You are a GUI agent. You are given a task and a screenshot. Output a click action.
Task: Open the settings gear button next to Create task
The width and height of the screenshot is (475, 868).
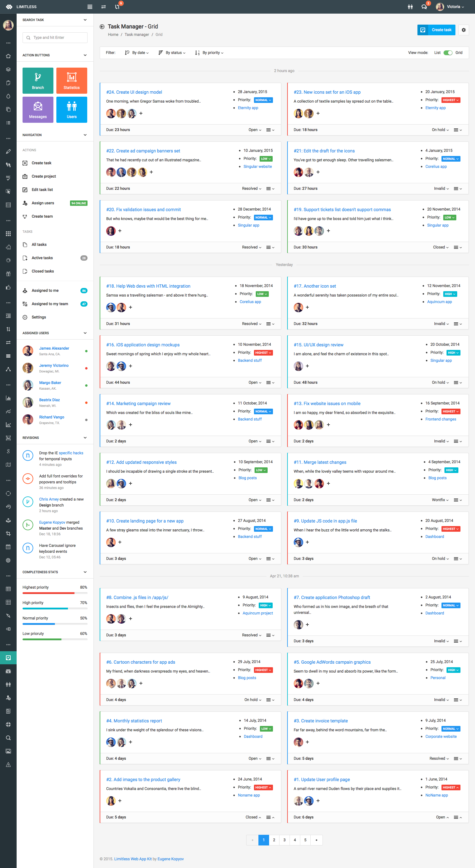click(x=463, y=30)
